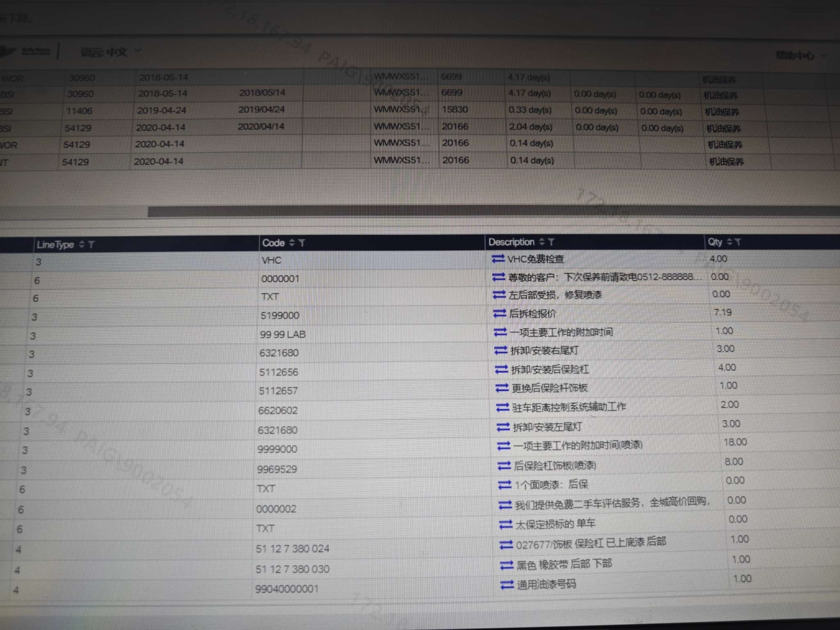Click quantity cell 7.19
The image size is (840, 630).
(x=723, y=312)
